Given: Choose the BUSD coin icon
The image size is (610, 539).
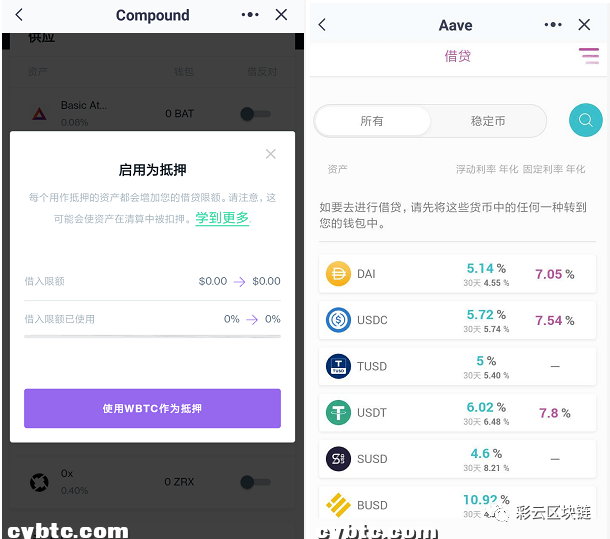Looking at the screenshot, I should (338, 505).
